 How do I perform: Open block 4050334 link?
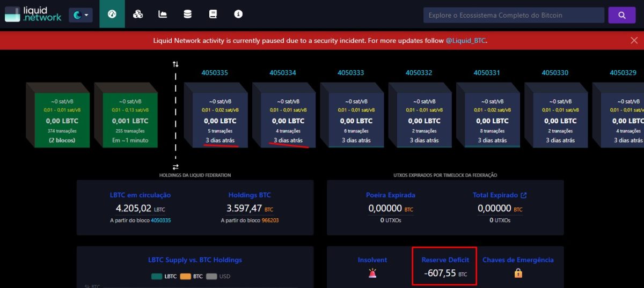283,72
